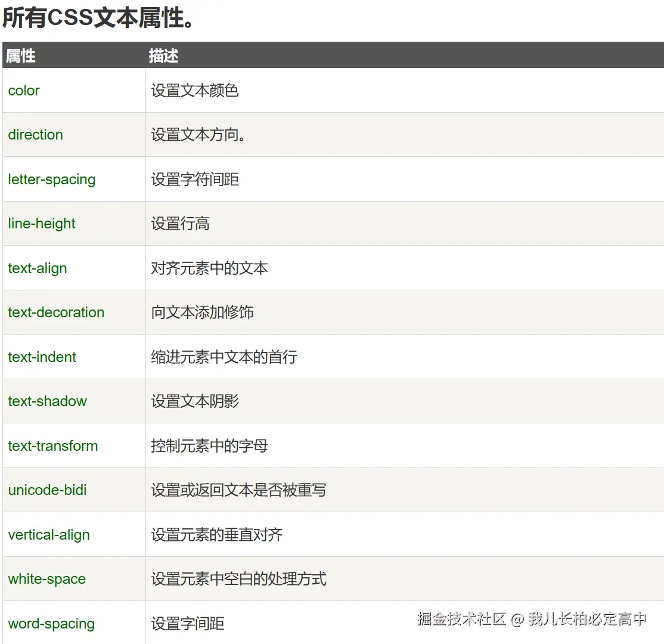Click the heading 所有CSS文本属性。

click(x=98, y=18)
